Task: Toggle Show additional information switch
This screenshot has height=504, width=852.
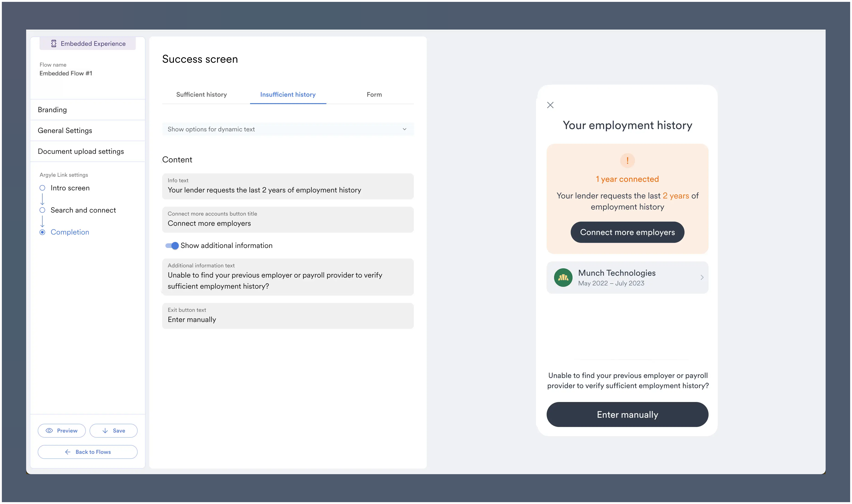Action: coord(172,246)
